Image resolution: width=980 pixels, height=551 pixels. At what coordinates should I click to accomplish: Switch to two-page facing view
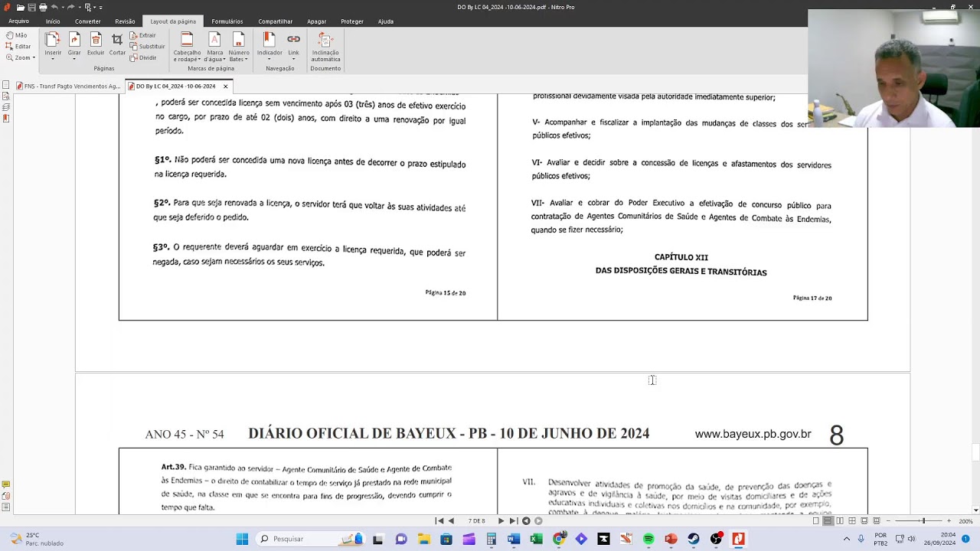(840, 521)
